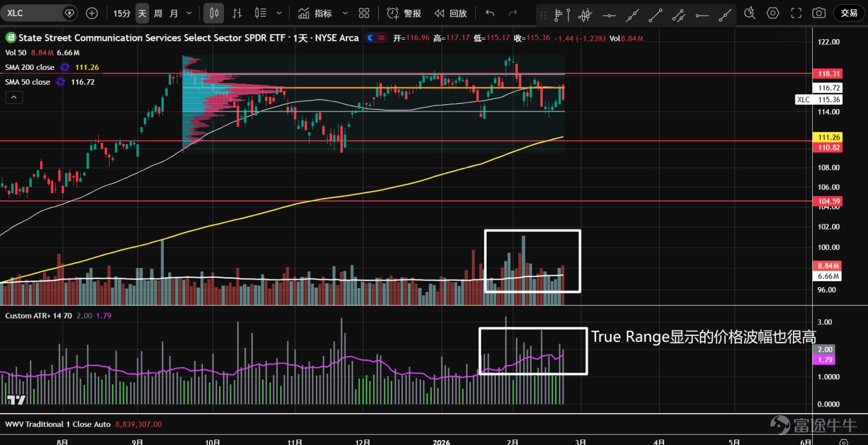Choose the bar chart style

coord(237,13)
